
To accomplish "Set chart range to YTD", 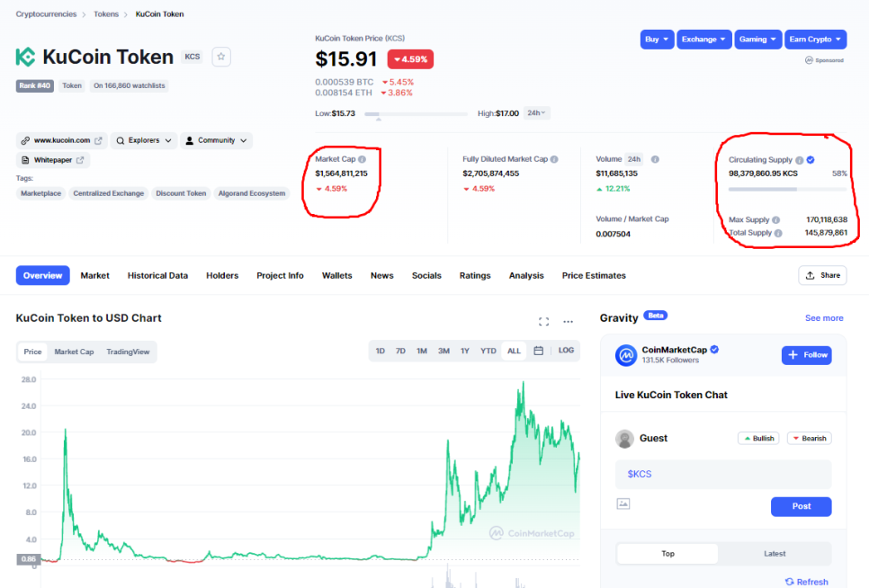I will 488,351.
